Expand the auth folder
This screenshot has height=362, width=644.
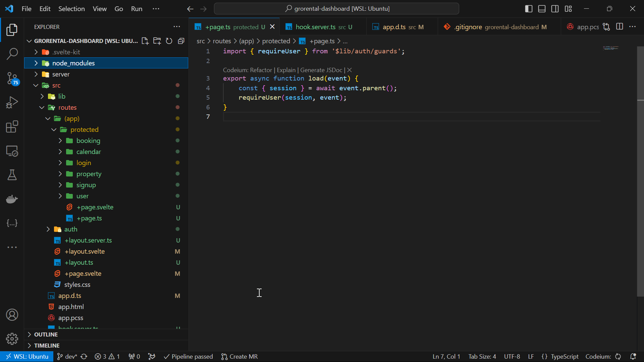(x=106, y=229)
